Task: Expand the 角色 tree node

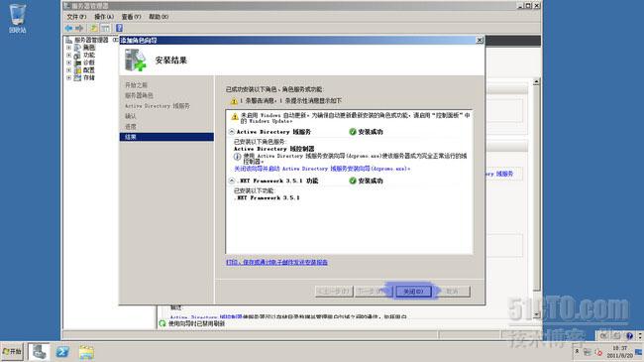Action: pos(69,48)
